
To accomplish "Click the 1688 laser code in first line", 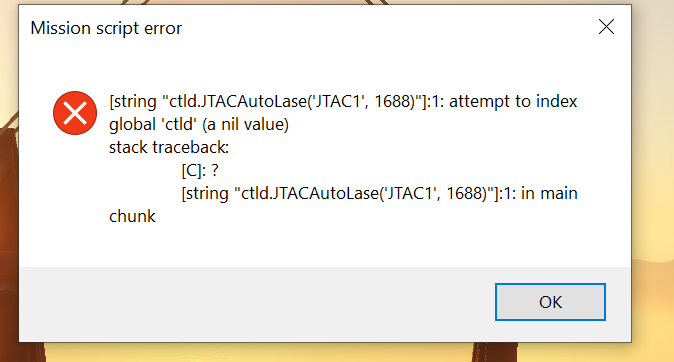I will [x=391, y=102].
